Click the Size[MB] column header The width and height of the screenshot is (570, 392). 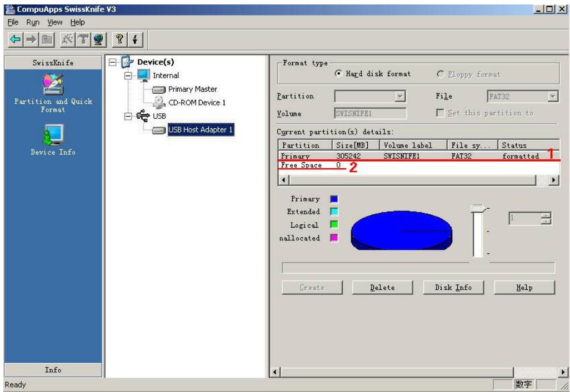(356, 145)
